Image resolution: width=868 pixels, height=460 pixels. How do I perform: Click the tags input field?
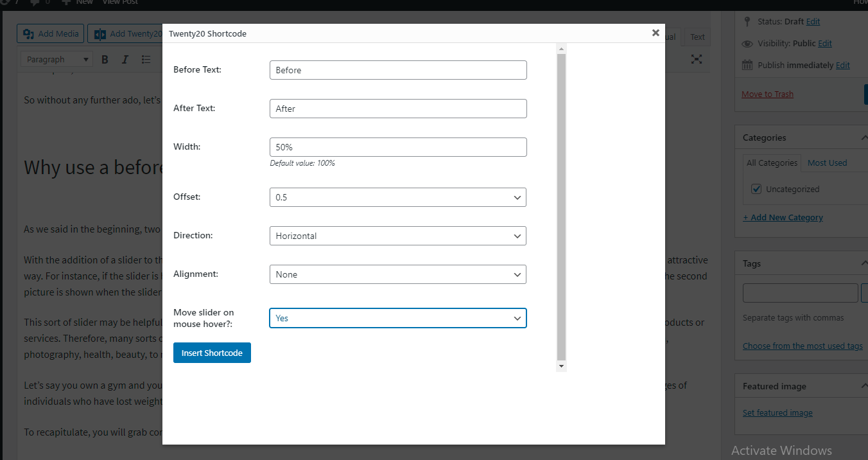pos(800,293)
